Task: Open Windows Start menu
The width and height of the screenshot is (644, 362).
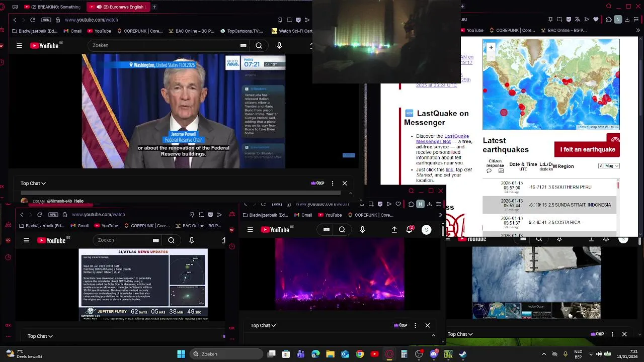Action: [181, 354]
